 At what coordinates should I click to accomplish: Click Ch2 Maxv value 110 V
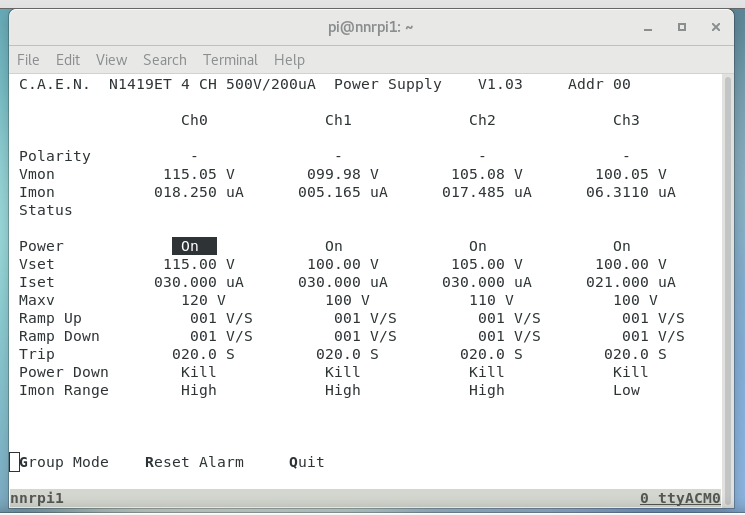pos(491,300)
